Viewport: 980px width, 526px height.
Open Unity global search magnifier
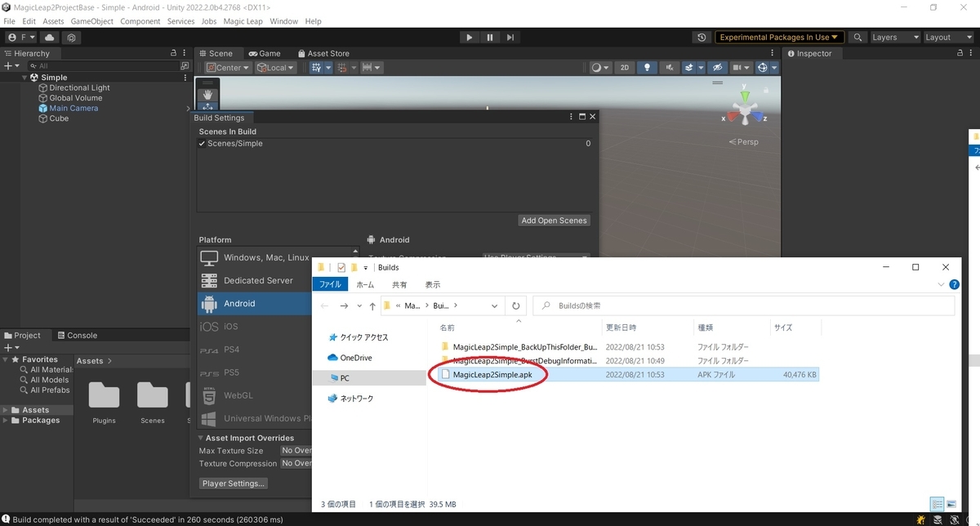tap(857, 38)
